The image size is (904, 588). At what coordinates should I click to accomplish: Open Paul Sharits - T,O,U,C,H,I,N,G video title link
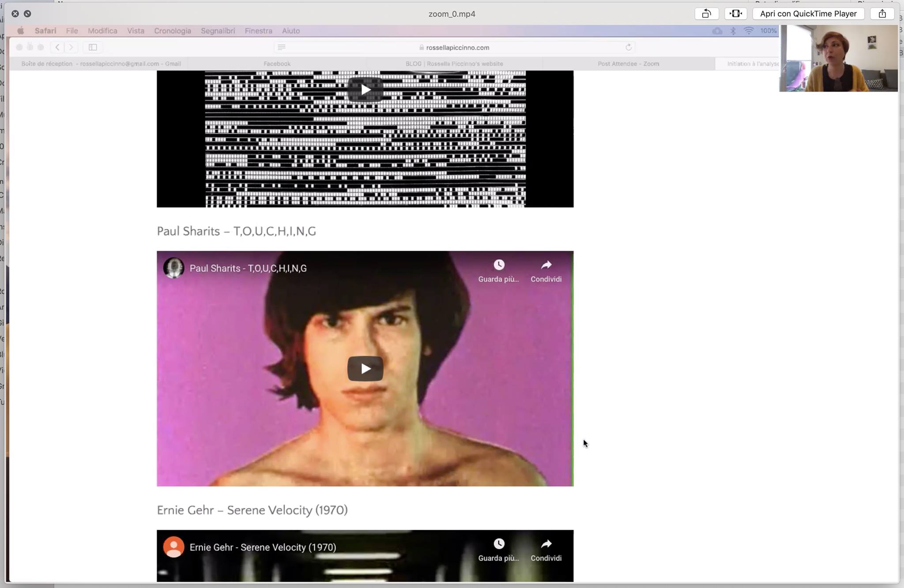coord(248,268)
